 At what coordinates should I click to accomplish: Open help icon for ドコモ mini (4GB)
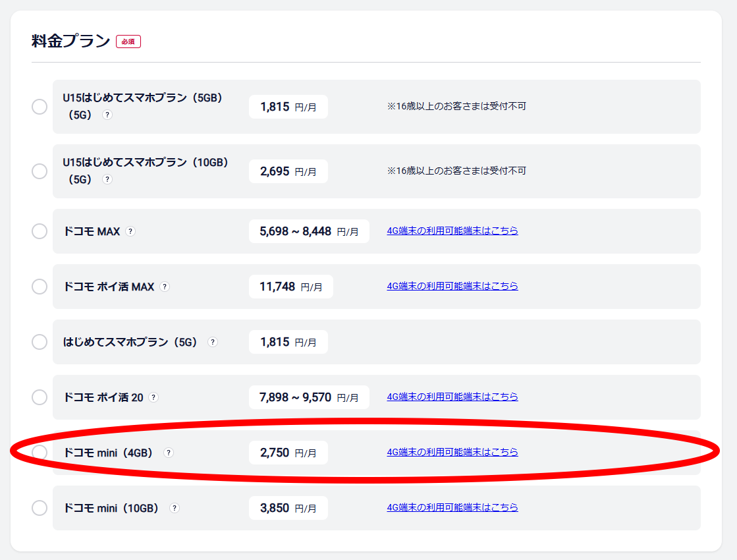(x=168, y=453)
